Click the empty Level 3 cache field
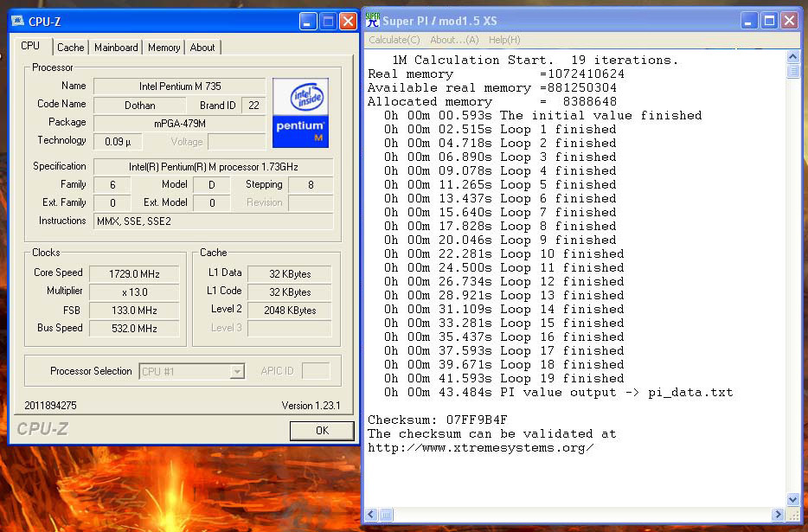808x532 pixels. coord(290,328)
